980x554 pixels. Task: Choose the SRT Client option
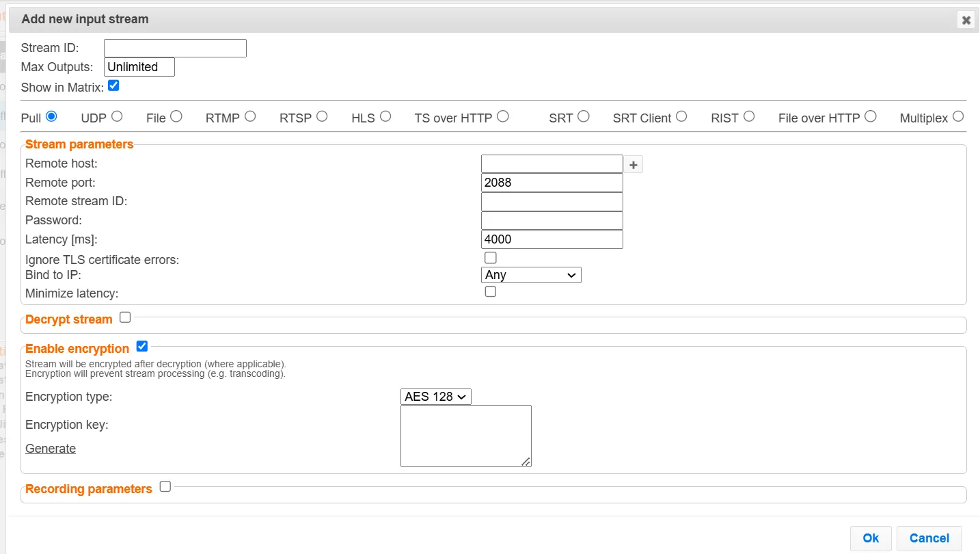pyautogui.click(x=681, y=116)
